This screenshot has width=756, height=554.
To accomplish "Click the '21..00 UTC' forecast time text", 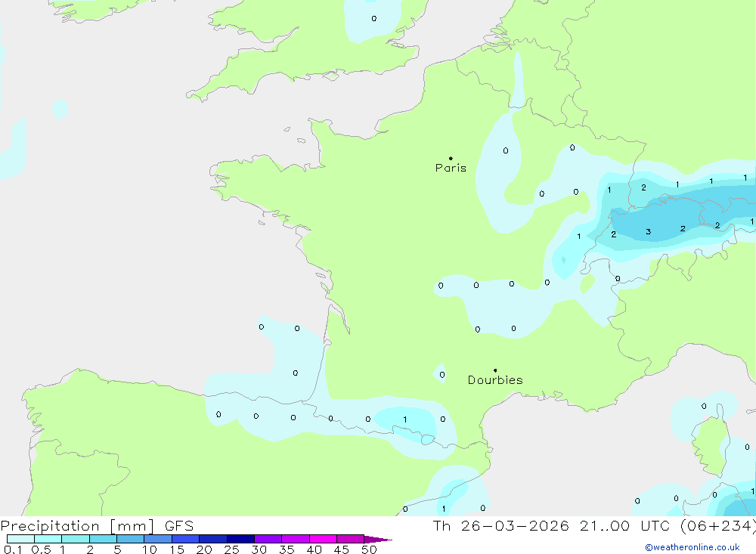I will click(625, 526).
